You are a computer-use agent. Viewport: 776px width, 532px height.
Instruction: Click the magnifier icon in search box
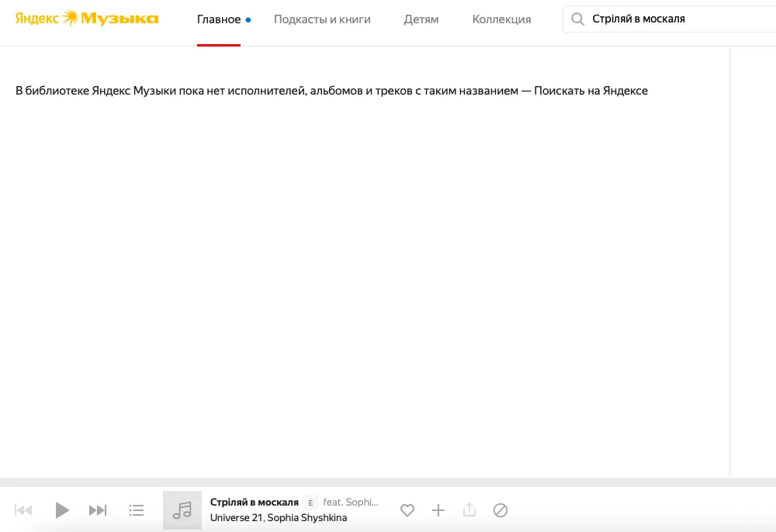577,19
